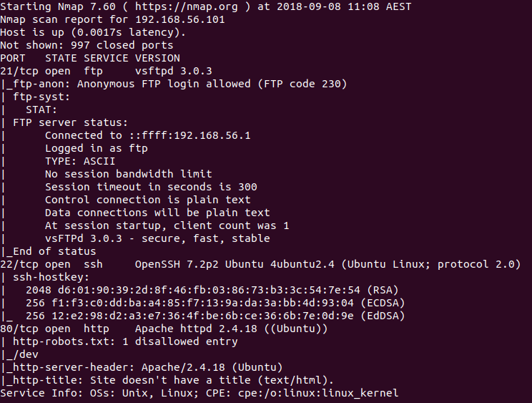
Task: Click 'Session timeout in seconds is 300'
Action: click(151, 187)
